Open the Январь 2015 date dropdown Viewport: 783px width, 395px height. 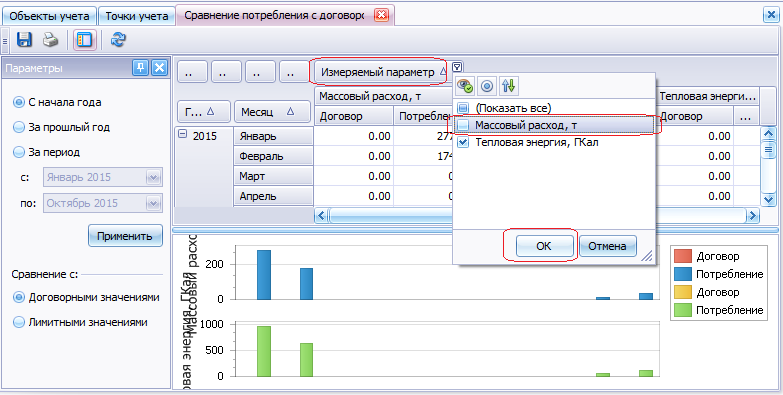pyautogui.click(x=152, y=177)
